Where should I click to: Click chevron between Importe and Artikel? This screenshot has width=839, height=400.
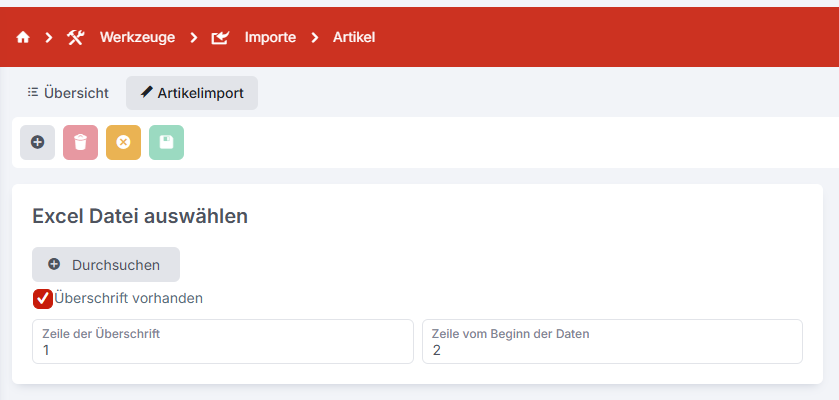pyautogui.click(x=313, y=37)
